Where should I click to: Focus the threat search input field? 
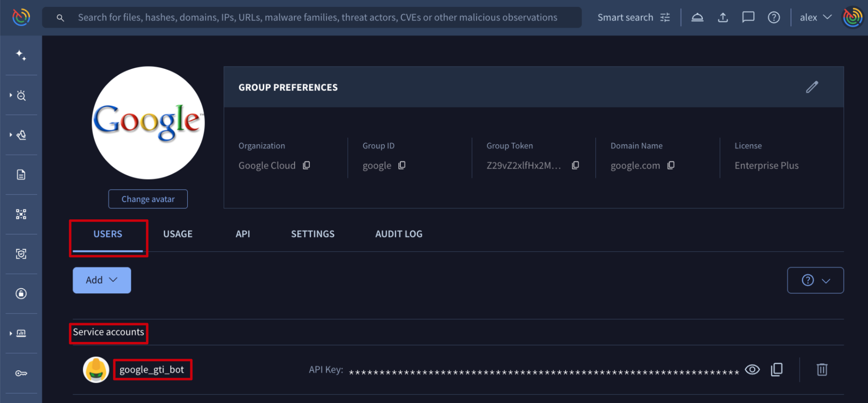[x=317, y=17]
